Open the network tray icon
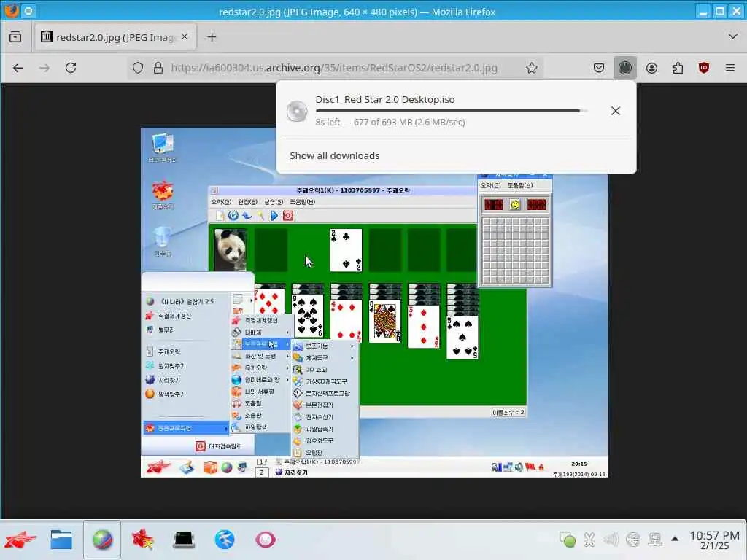This screenshot has width=747, height=560. point(633,540)
